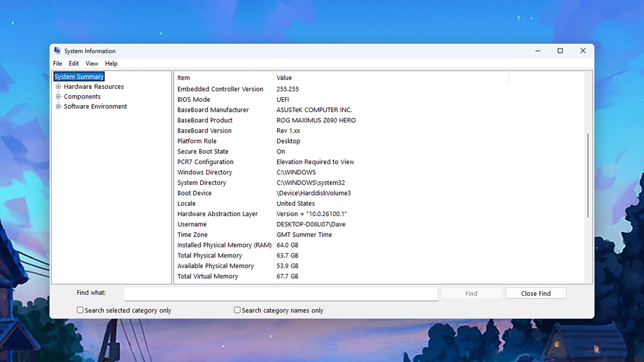Click the Item column header
The image size is (644, 362).
(x=224, y=78)
